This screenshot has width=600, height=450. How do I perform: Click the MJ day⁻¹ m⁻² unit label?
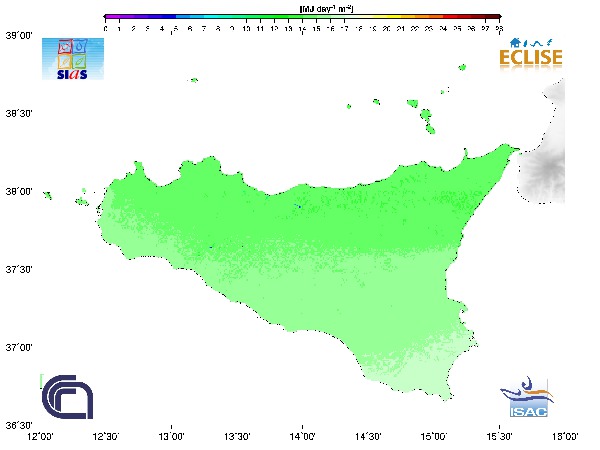click(x=326, y=9)
